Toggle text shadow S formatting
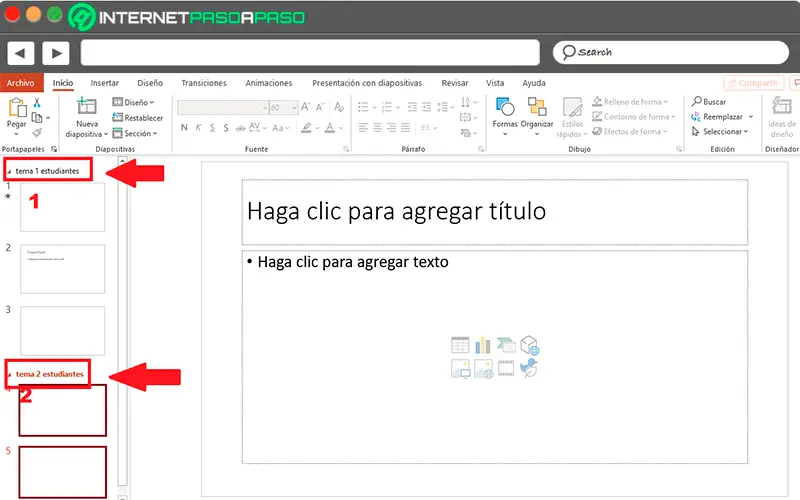 point(226,128)
